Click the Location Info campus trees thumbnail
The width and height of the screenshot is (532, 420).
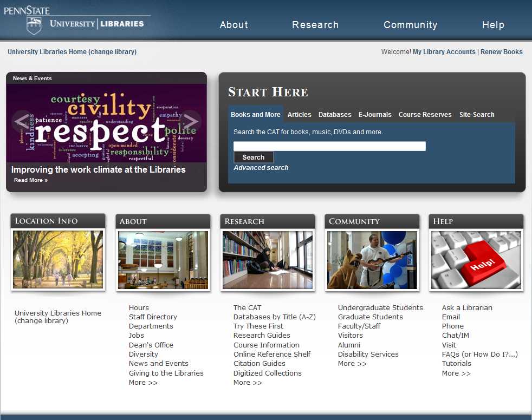(57, 260)
